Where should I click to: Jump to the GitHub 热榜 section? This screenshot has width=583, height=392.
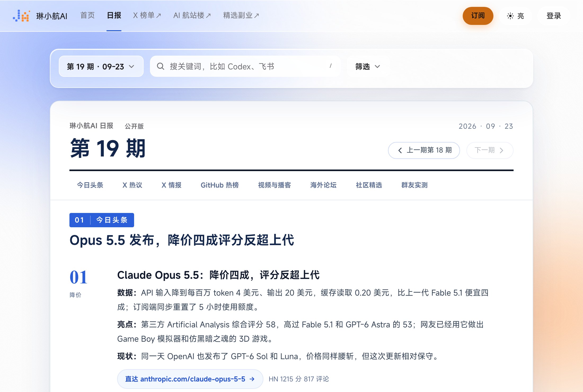220,185
